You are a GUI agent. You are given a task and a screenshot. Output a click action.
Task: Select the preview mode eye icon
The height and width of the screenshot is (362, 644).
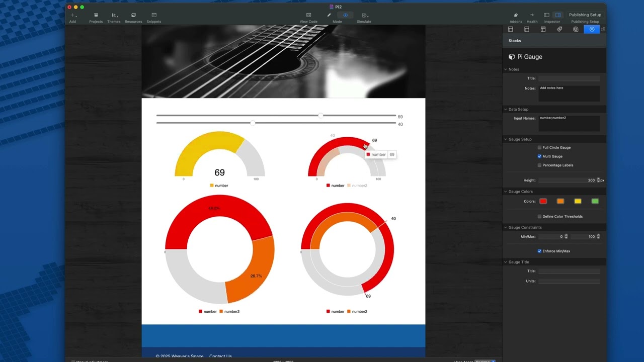point(345,15)
